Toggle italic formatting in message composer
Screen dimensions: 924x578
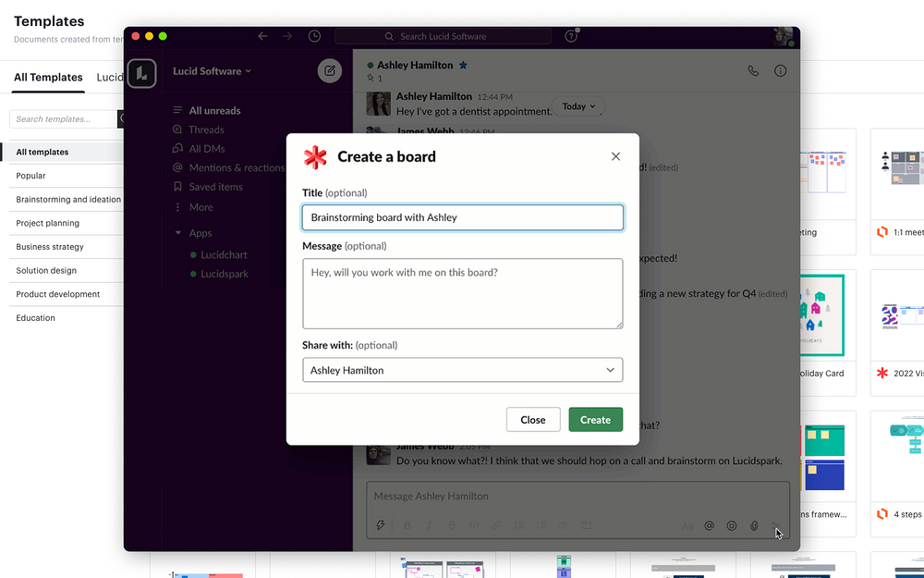(x=429, y=525)
